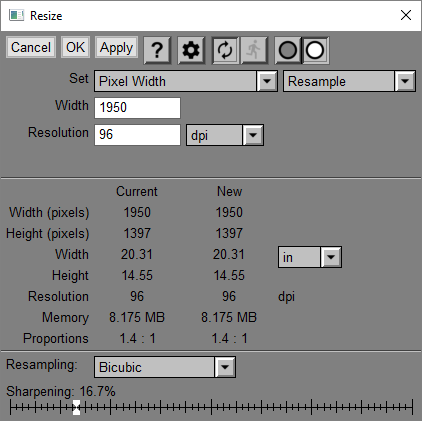Change measurement units with the in dropdown
The width and height of the screenshot is (422, 421).
pyautogui.click(x=310, y=257)
